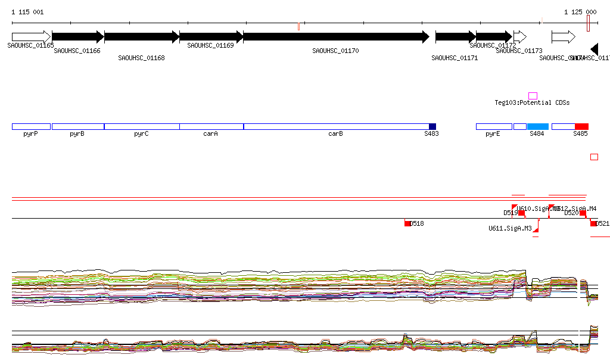Click the D518 red terminator square

tap(407, 223)
